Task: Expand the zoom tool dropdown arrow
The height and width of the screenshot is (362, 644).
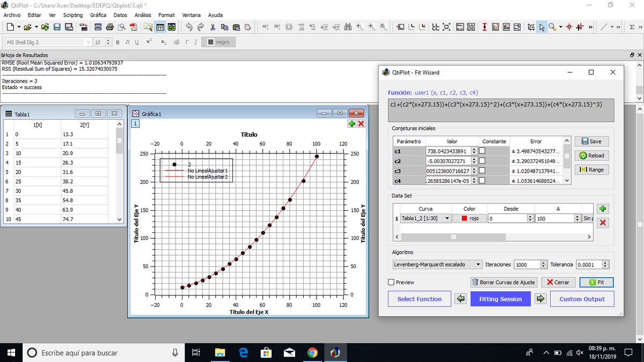Action: pos(561,27)
